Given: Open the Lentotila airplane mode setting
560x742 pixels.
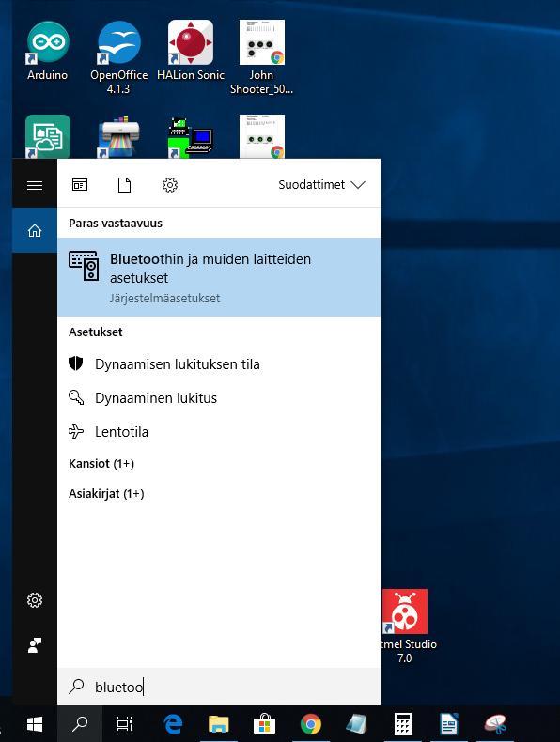Looking at the screenshot, I should point(219,431).
